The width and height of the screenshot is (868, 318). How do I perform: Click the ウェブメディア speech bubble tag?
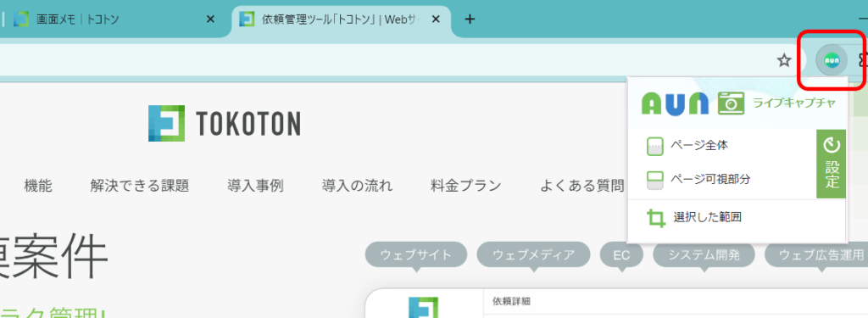[534, 255]
